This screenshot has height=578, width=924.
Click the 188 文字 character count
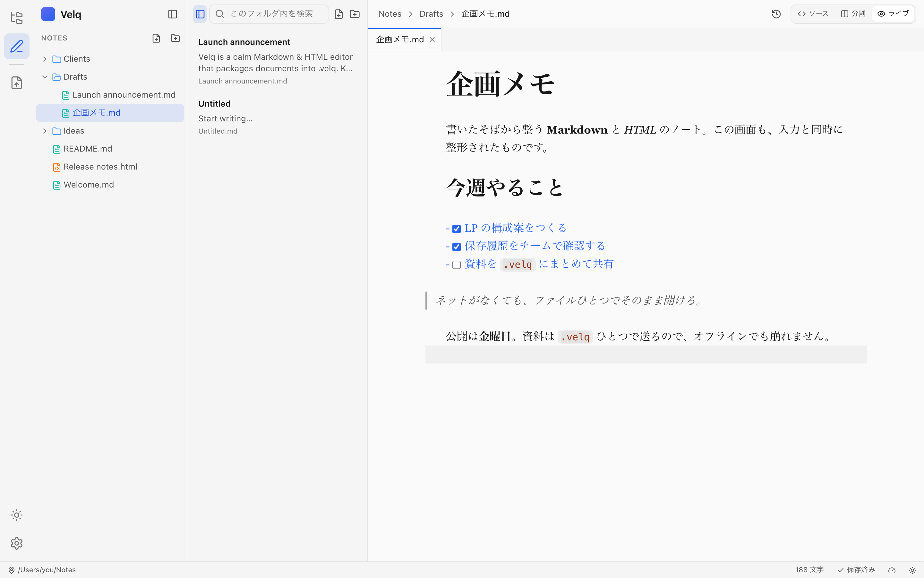point(809,570)
